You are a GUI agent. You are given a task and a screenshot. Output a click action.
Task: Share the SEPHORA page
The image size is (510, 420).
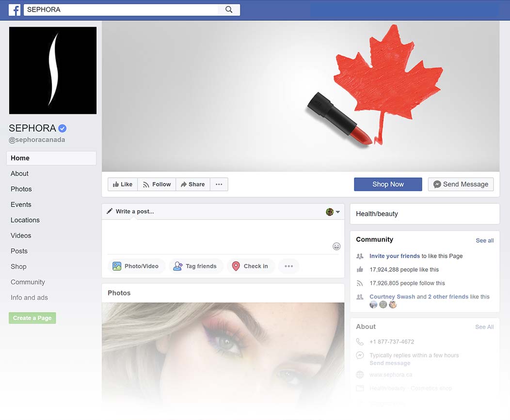193,184
